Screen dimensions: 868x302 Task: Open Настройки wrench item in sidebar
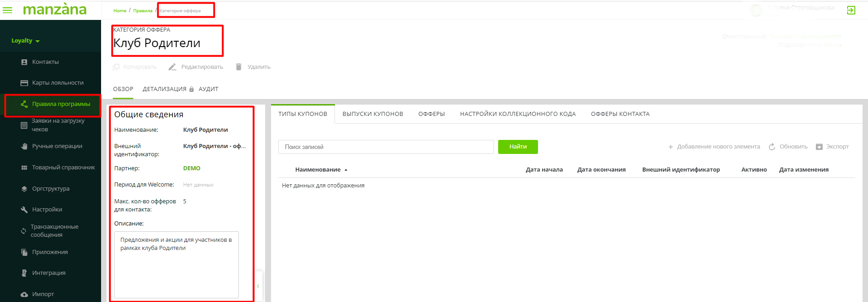[47, 210]
